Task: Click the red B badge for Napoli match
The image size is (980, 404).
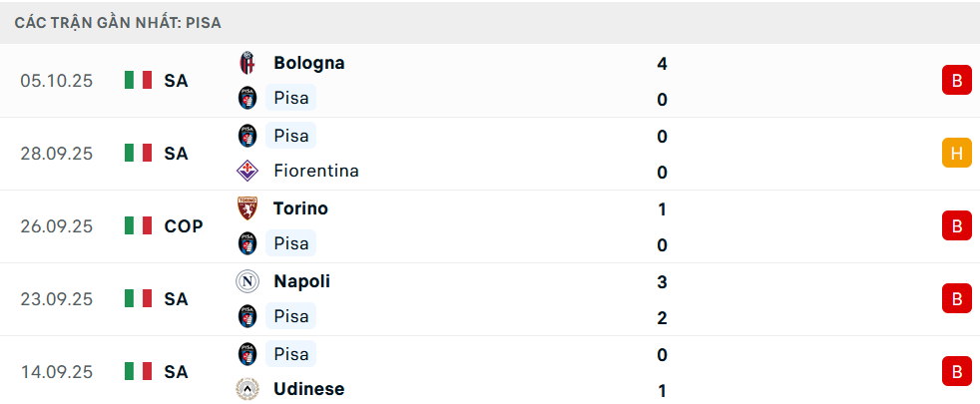Action: pyautogui.click(x=956, y=299)
